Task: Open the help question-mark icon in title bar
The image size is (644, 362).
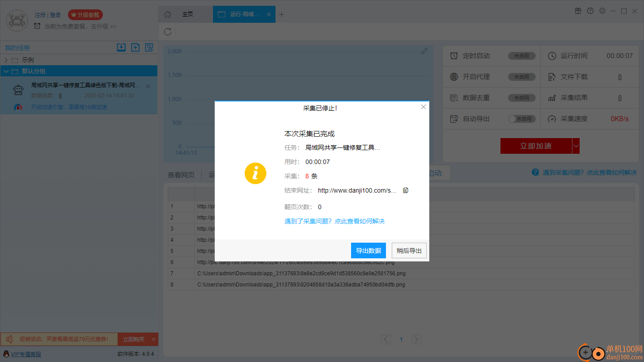Action: click(x=590, y=11)
